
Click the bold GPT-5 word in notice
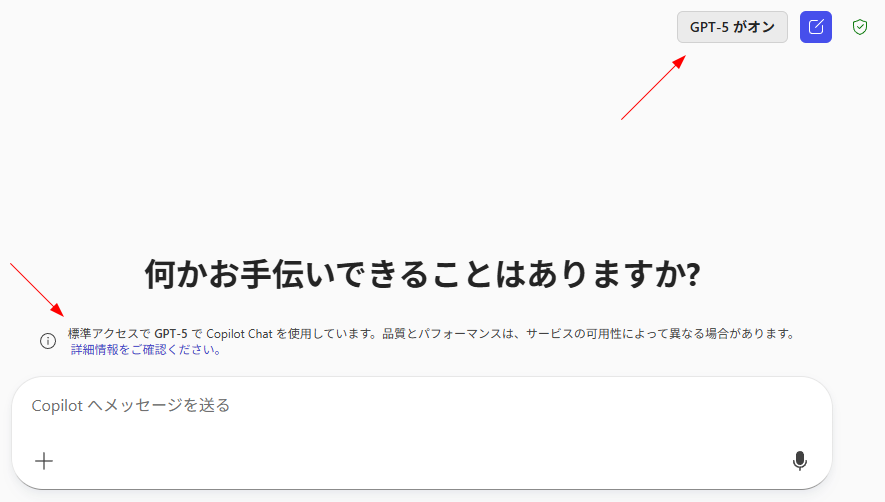171,334
